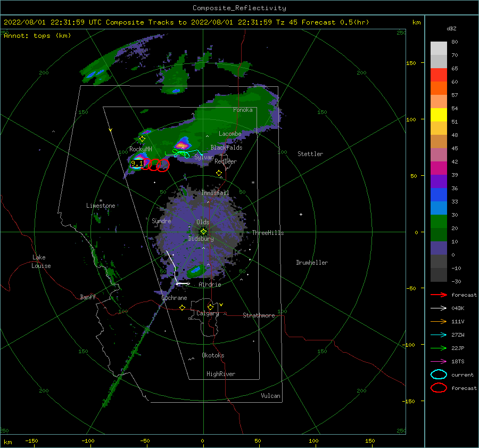This screenshot has height=448, width=479.
Task: Click the Limestone label
Action: coord(101,206)
